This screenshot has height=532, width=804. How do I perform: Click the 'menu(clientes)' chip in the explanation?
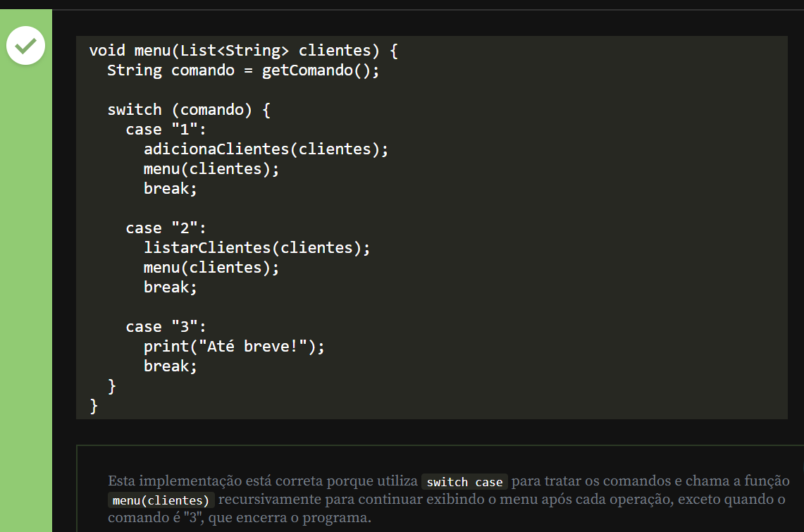click(x=161, y=501)
